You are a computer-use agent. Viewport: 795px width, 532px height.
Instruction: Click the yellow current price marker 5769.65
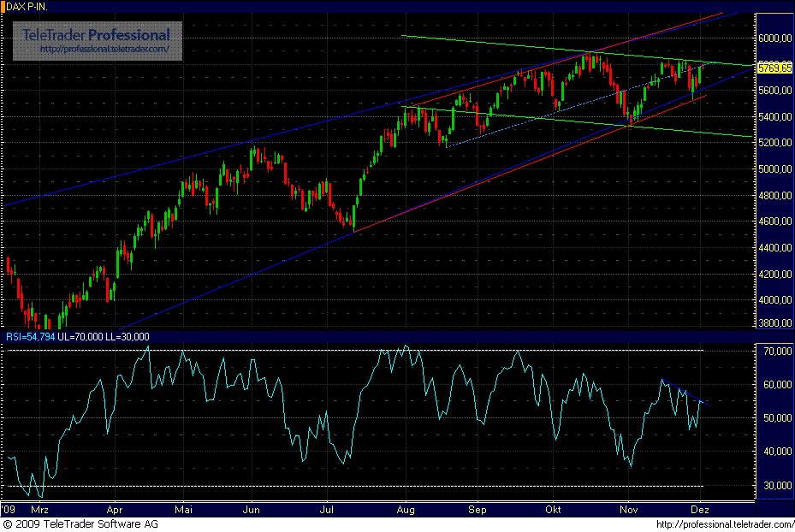click(774, 68)
